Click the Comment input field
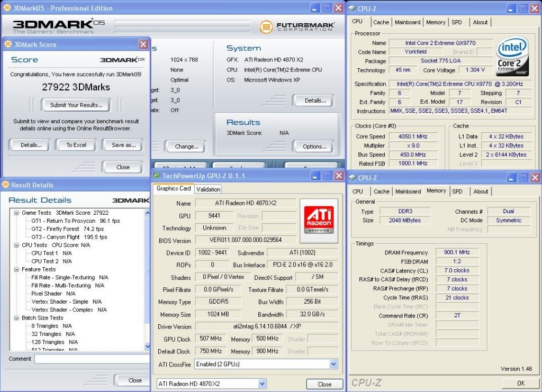This screenshot has width=542, height=392. (x=92, y=359)
